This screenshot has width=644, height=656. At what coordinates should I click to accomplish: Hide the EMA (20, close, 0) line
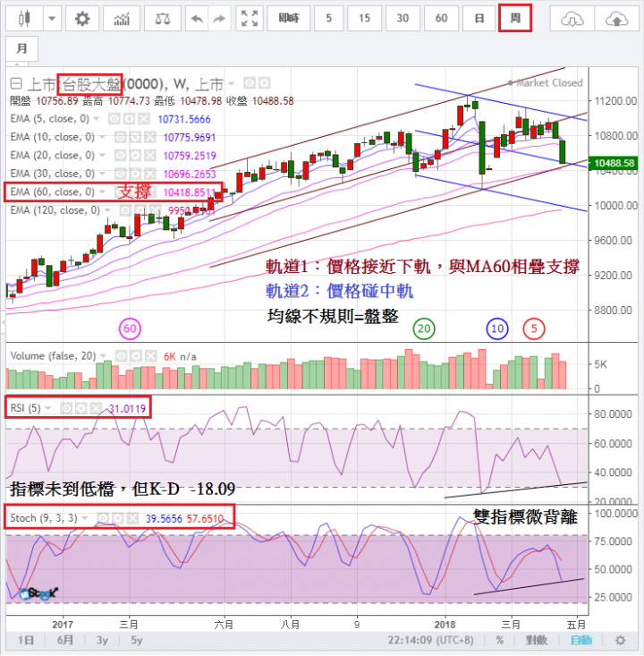click(x=120, y=156)
